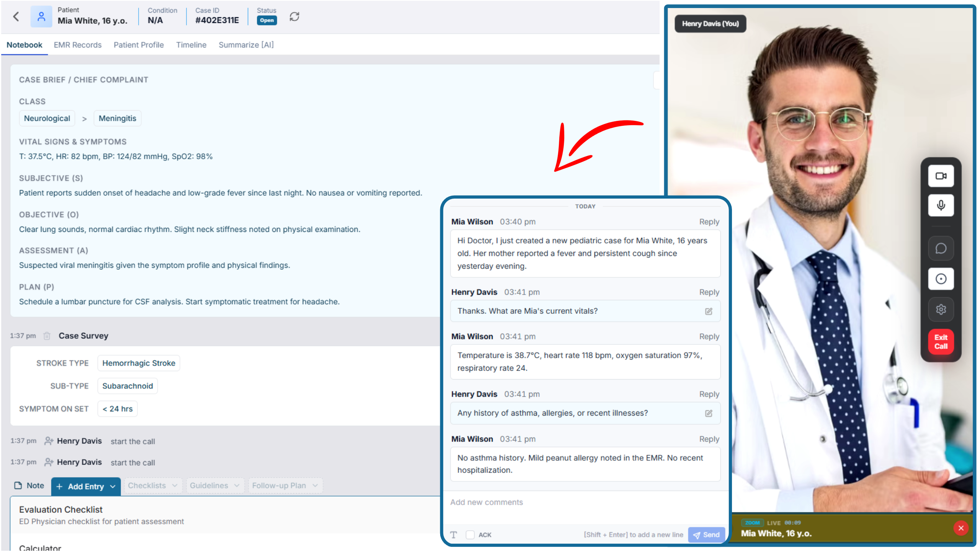
Task: Expand the Follow-up Plan dropdown
Action: (285, 486)
